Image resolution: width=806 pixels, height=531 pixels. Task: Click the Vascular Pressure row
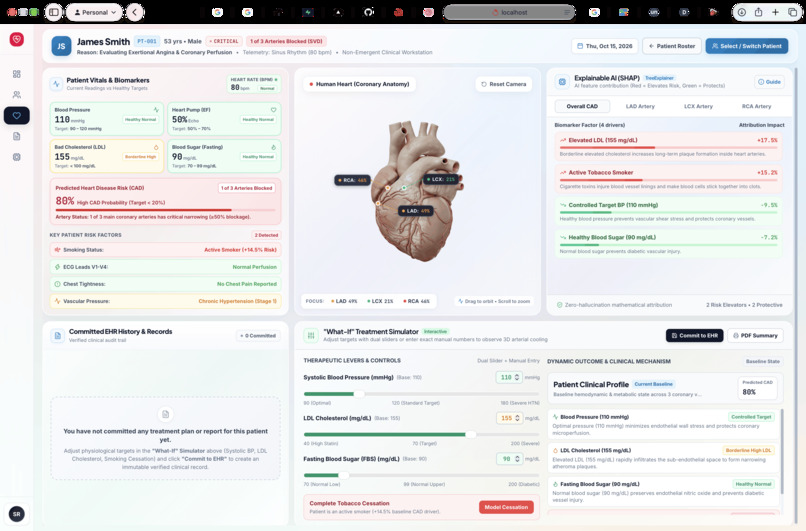tap(166, 301)
